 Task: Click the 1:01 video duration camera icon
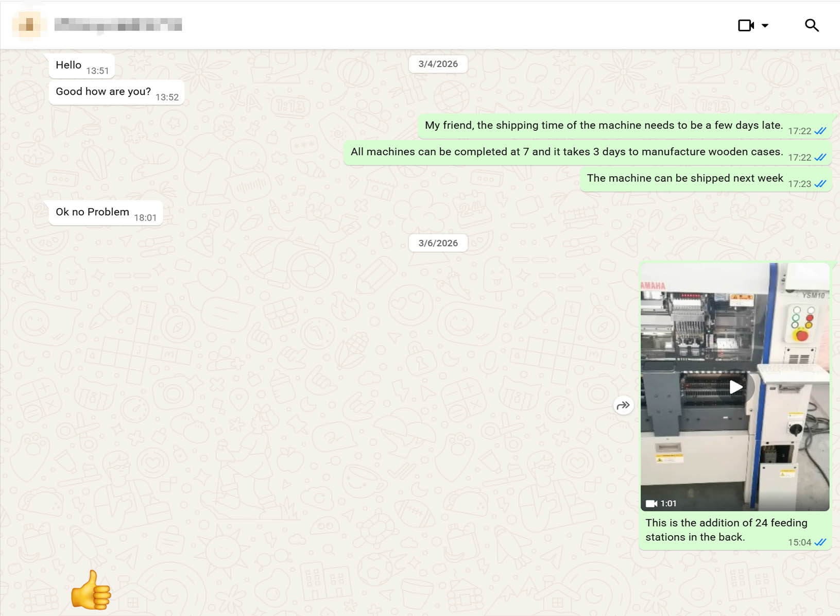click(x=652, y=504)
